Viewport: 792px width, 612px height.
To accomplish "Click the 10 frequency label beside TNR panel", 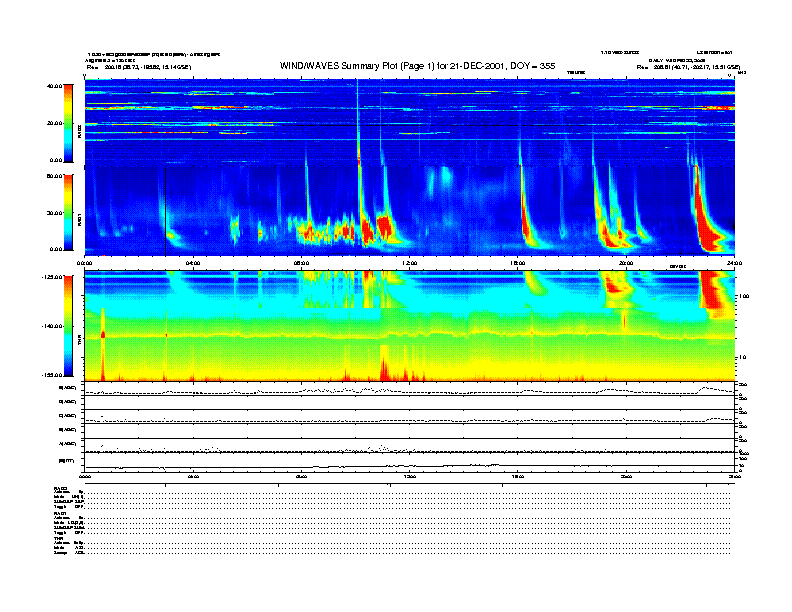I will (x=742, y=357).
